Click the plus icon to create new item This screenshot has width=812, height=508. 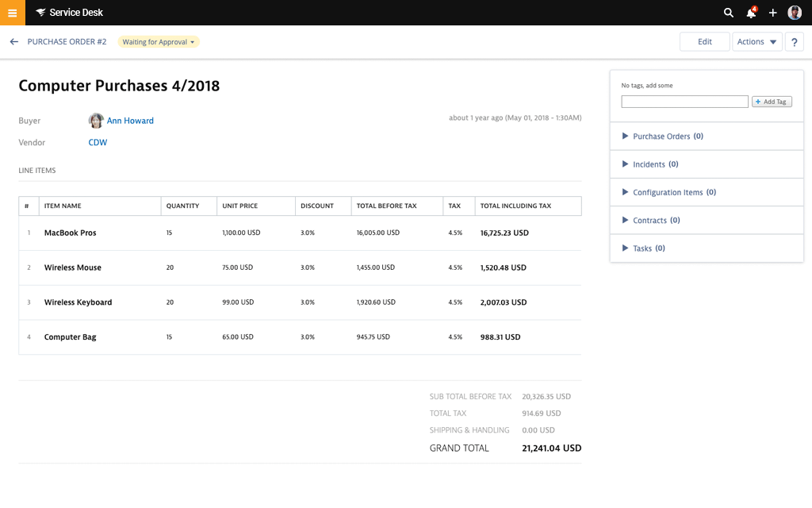pyautogui.click(x=772, y=13)
